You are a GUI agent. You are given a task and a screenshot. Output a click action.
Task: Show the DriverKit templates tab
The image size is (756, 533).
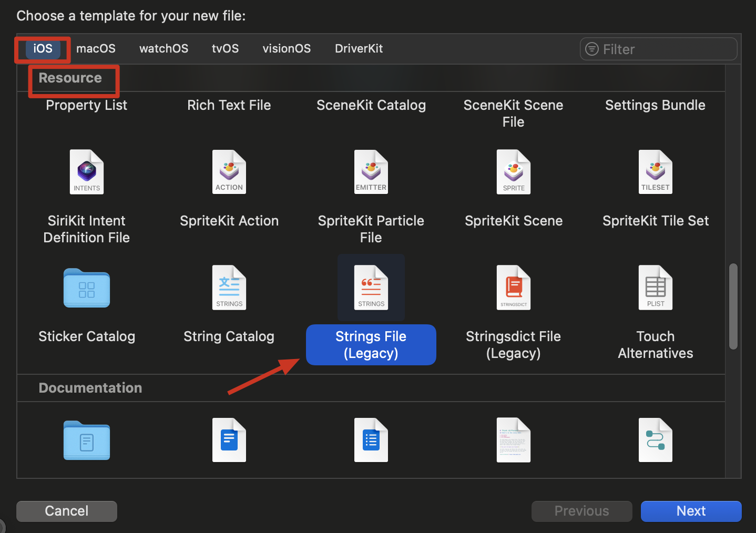click(359, 48)
